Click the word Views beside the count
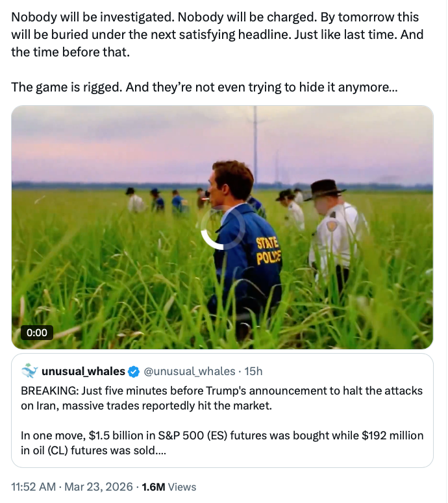Viewport: 448px width, 503px height. [x=182, y=487]
